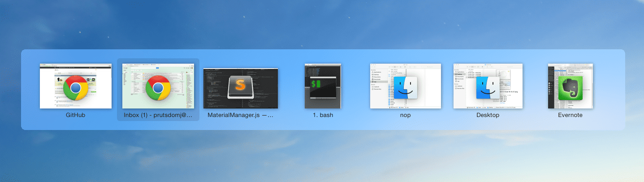
Task: Click the "MaterialManager.js" window label
Action: (240, 115)
